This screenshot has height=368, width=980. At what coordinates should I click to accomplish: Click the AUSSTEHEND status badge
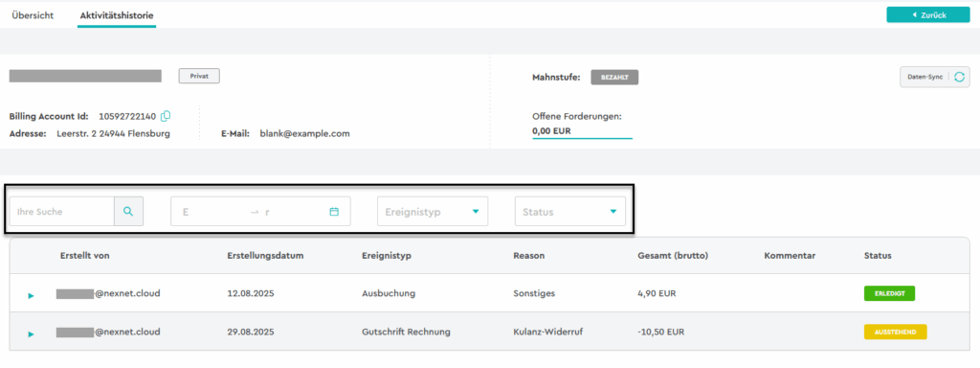895,332
